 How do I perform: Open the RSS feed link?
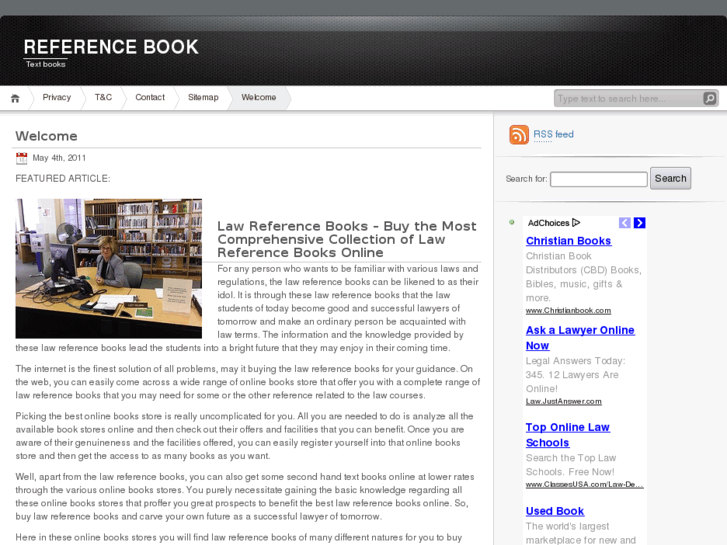553,134
